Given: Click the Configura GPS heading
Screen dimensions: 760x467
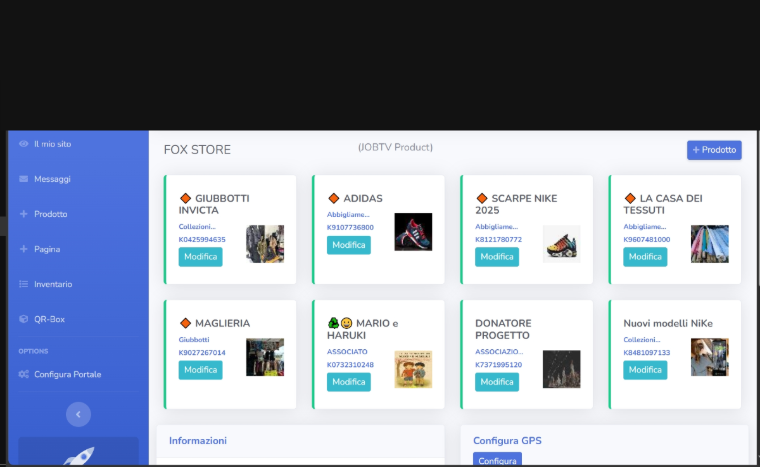Looking at the screenshot, I should 507,441.
